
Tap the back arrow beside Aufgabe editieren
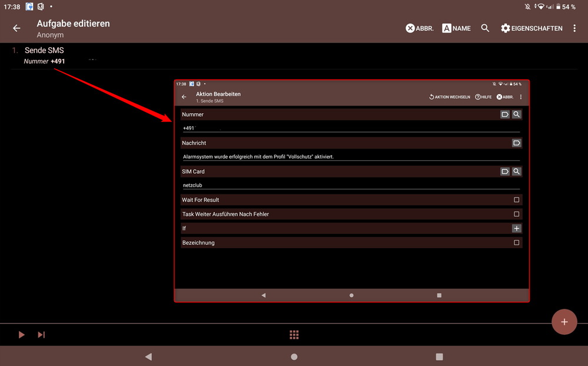pos(16,28)
